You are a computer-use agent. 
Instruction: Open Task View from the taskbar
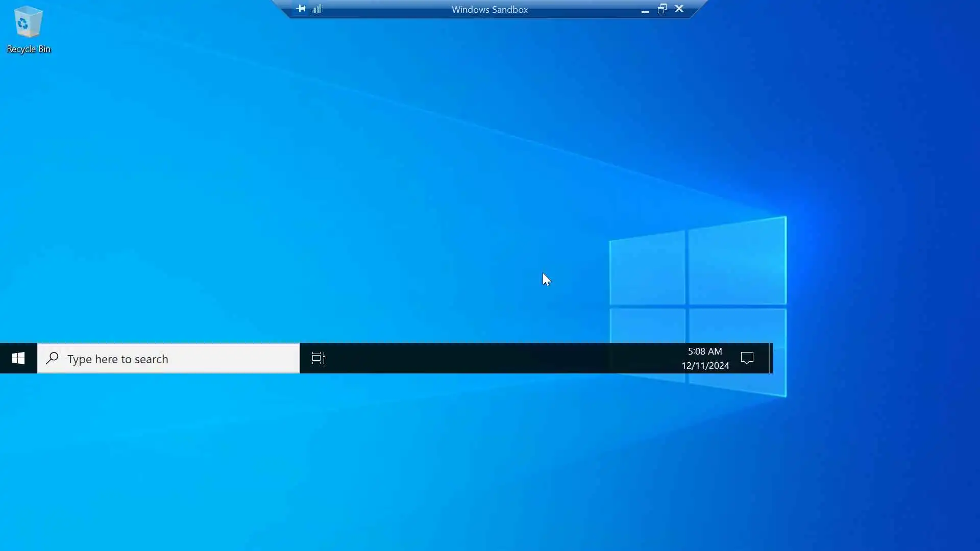pyautogui.click(x=318, y=358)
